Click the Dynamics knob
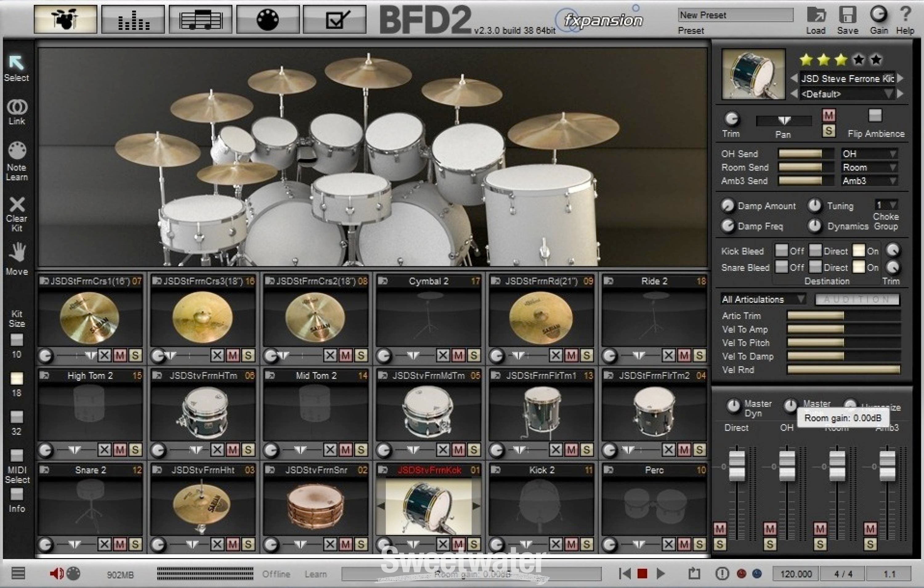The height and width of the screenshot is (588, 924). click(814, 226)
